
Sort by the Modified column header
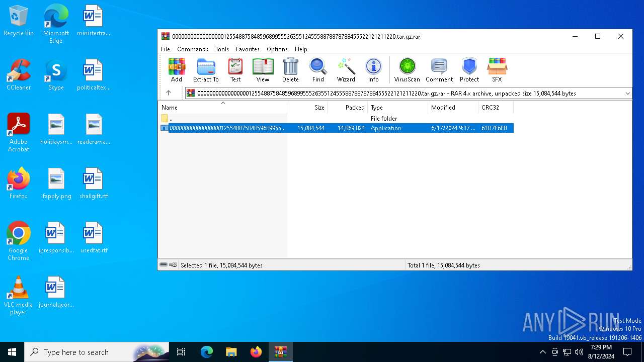453,108
